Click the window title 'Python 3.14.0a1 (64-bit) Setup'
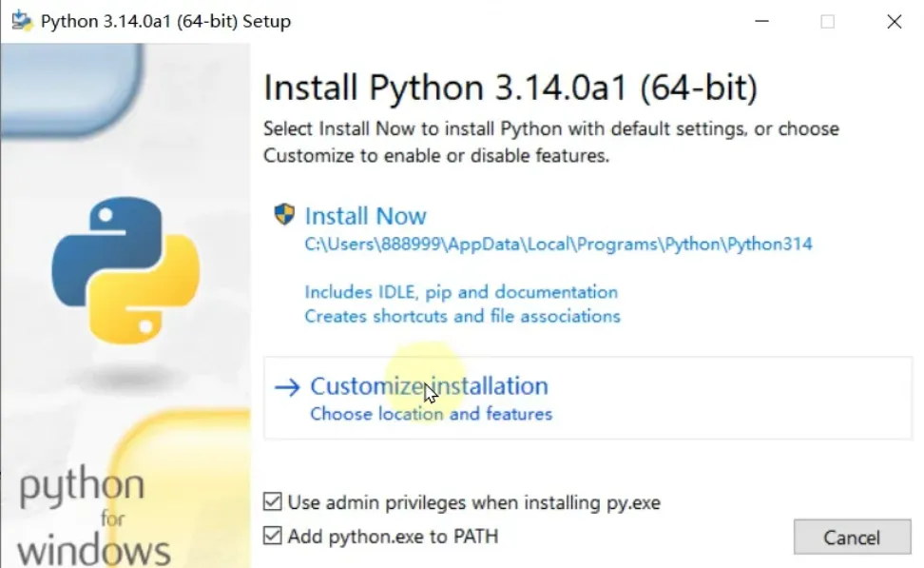Screen dimensions: 924x568 (165, 21)
